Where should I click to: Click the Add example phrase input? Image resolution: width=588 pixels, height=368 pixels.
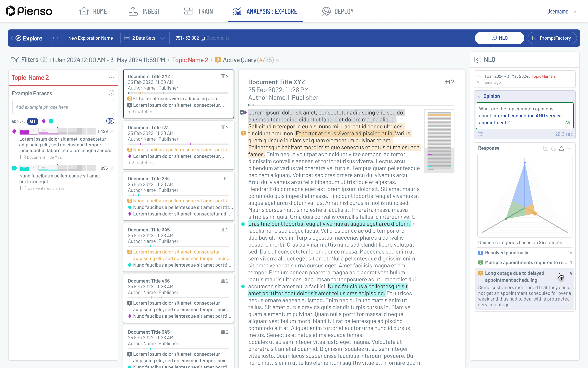pos(63,107)
